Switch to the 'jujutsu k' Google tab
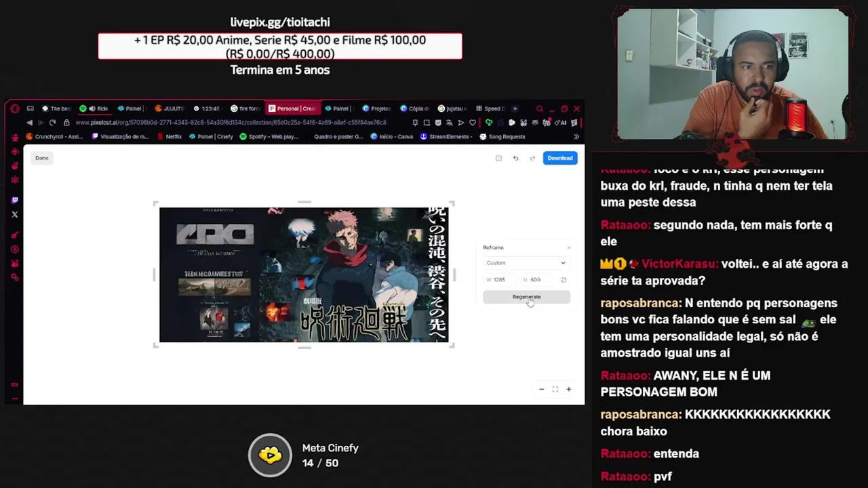 (x=452, y=108)
